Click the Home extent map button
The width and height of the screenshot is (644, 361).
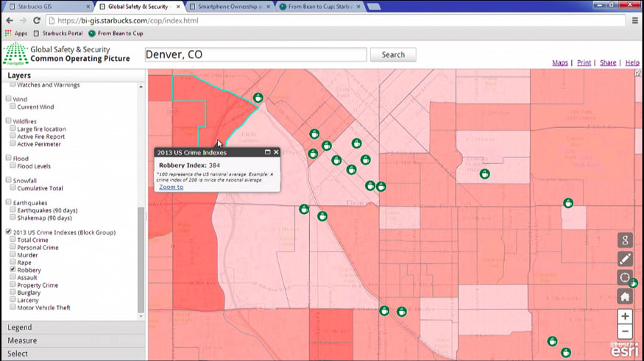pyautogui.click(x=625, y=296)
